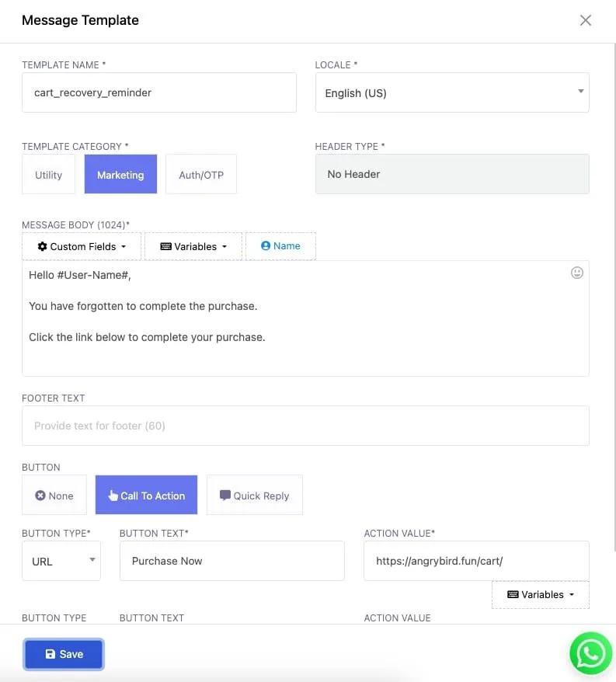Focus the Template Name field
Viewport: 616px width, 682px height.
[x=159, y=92]
